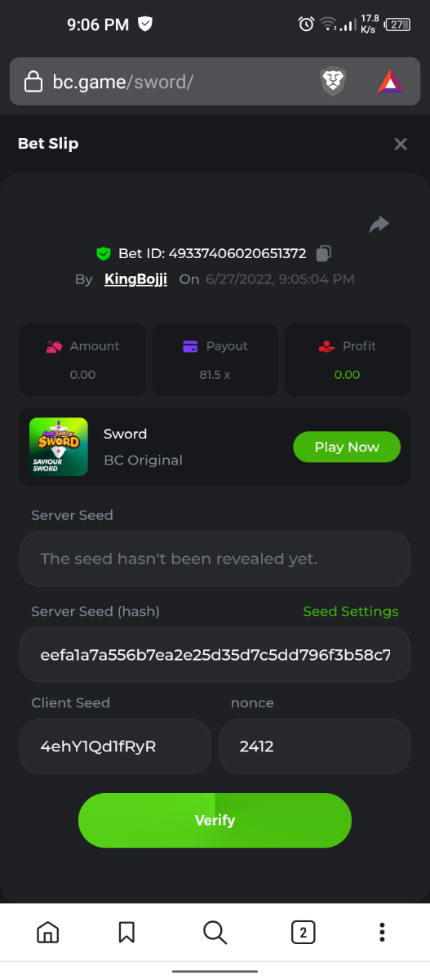The height and width of the screenshot is (980, 430).
Task: Open the Sword game thumbnail
Action: [x=59, y=447]
